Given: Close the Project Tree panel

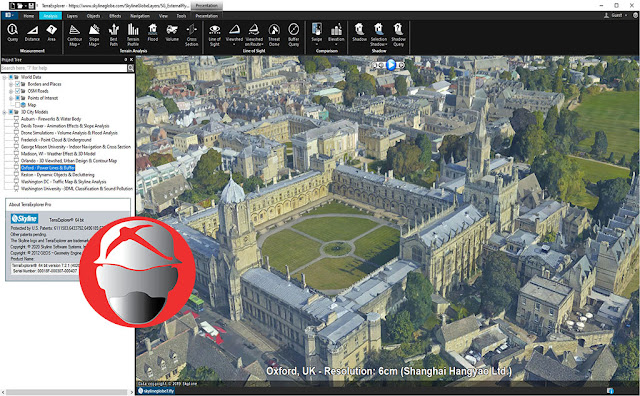Looking at the screenshot, I should [131, 60].
